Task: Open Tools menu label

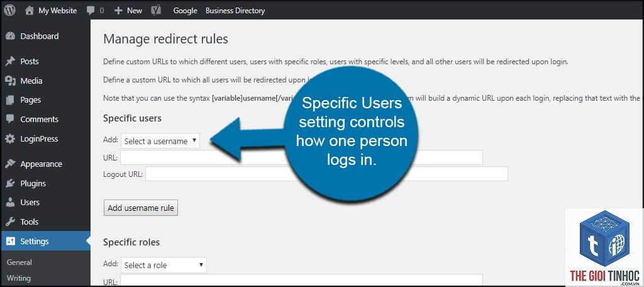Action: pyautogui.click(x=29, y=222)
